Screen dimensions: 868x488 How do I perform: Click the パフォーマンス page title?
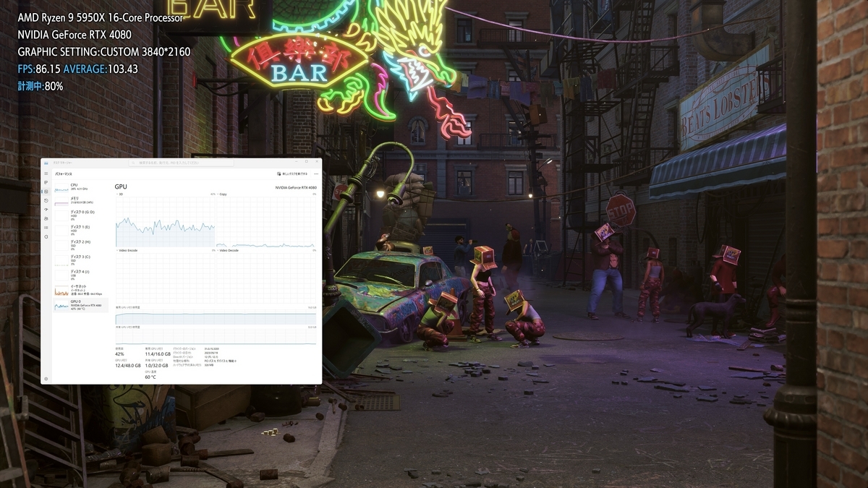(x=64, y=174)
